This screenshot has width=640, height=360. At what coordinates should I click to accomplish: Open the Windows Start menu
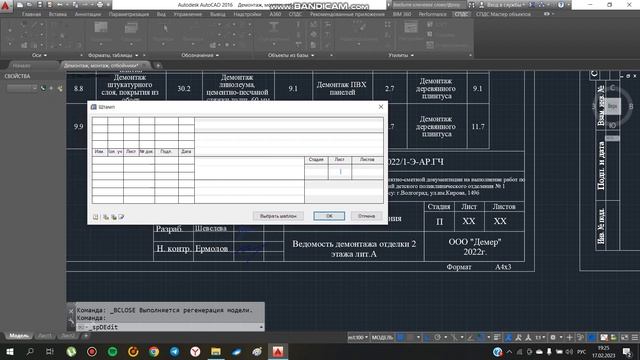pyautogui.click(x=9, y=351)
